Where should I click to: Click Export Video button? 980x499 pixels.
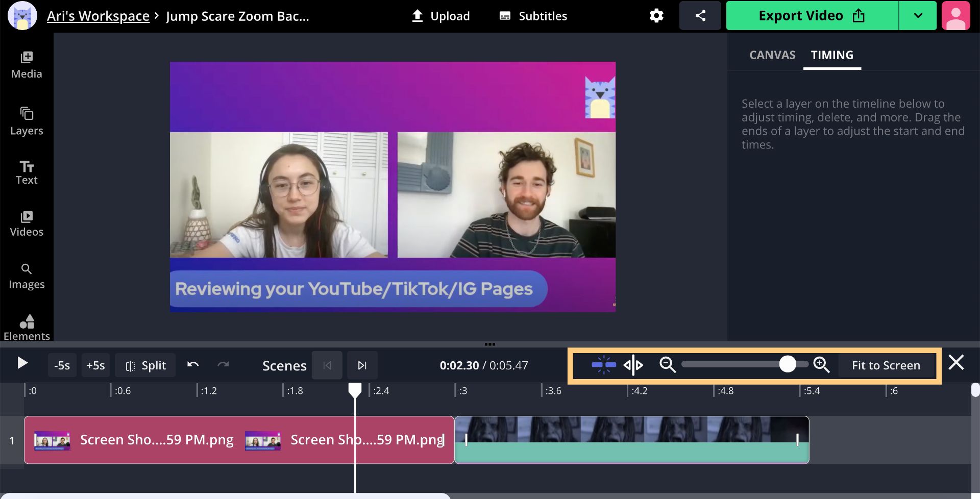pyautogui.click(x=812, y=16)
